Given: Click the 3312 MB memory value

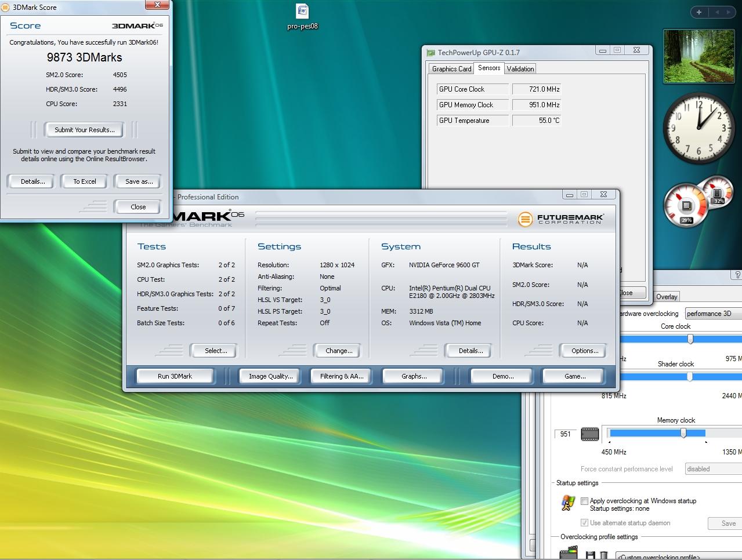Looking at the screenshot, I should 421,311.
